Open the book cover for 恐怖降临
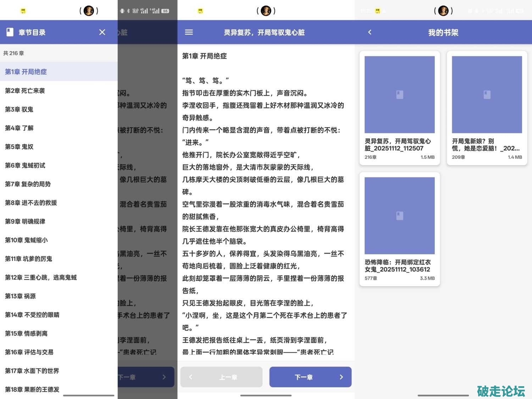 (x=399, y=216)
